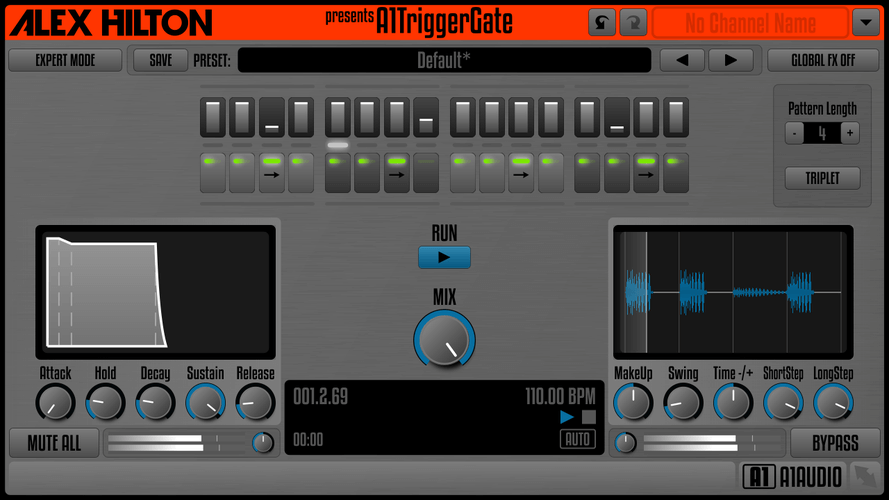
Task: Click small knob beside input level meter
Action: click(263, 443)
